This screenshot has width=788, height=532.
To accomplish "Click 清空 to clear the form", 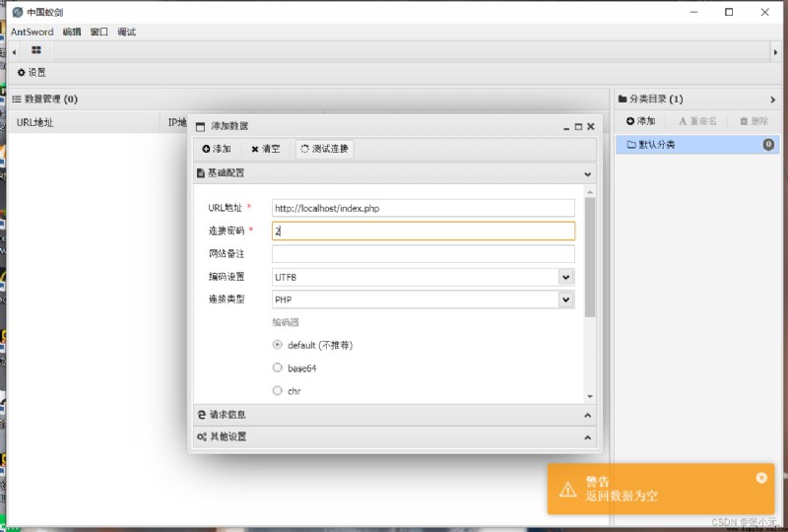I will 265,149.
